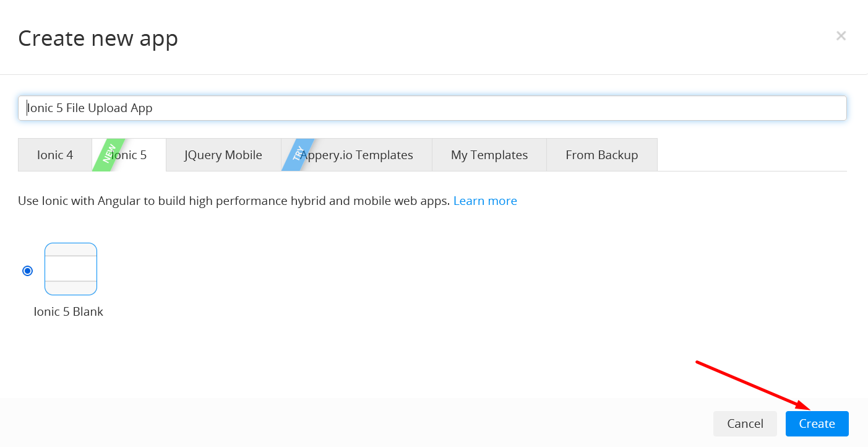The width and height of the screenshot is (868, 447).
Task: Click the Ionic 5 Blank label
Action: click(69, 311)
